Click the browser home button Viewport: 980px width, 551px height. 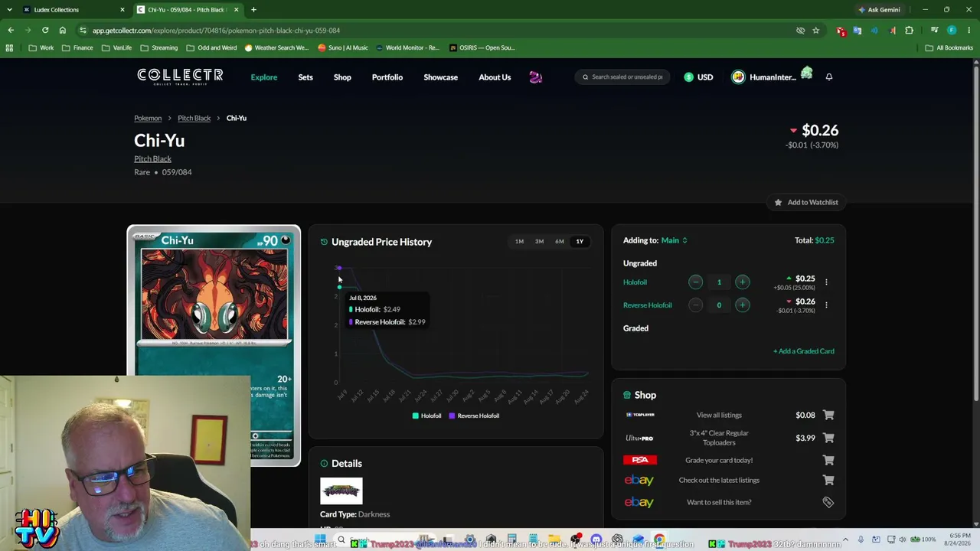[x=62, y=31]
